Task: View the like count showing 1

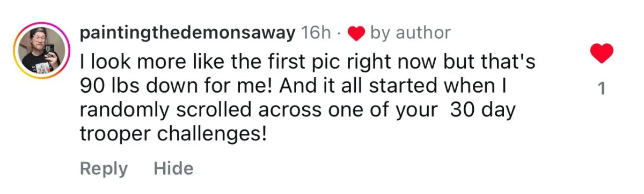Action: (x=602, y=88)
